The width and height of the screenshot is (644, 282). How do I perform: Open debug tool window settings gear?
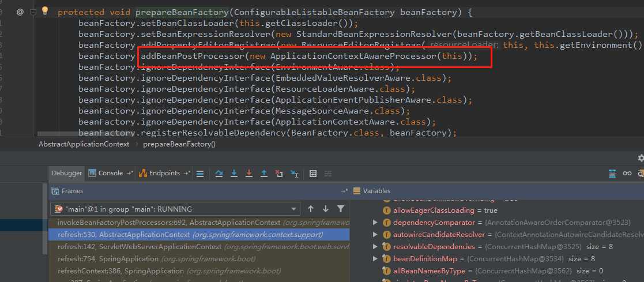point(641,158)
